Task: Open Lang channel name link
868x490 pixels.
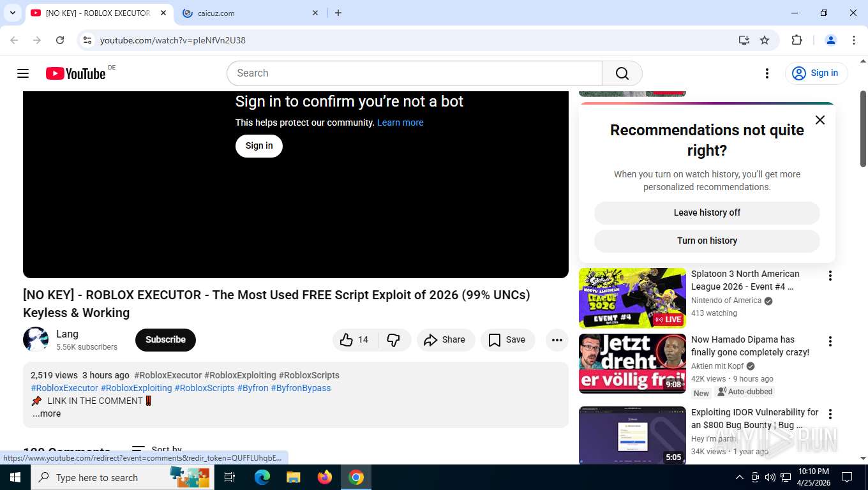Action: (x=67, y=334)
